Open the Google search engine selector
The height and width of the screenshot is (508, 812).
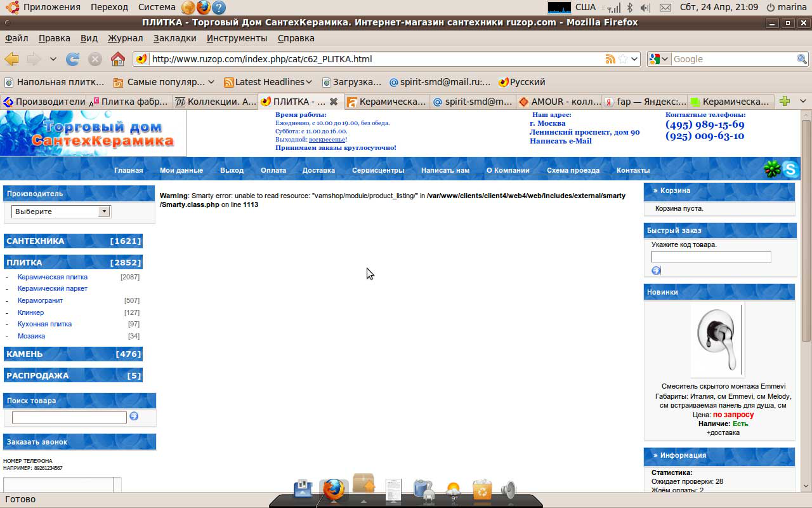pos(660,59)
